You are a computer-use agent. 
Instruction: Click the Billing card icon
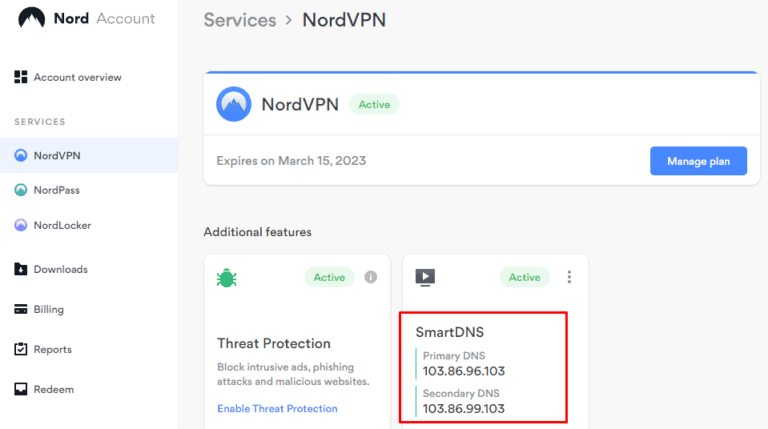point(20,310)
